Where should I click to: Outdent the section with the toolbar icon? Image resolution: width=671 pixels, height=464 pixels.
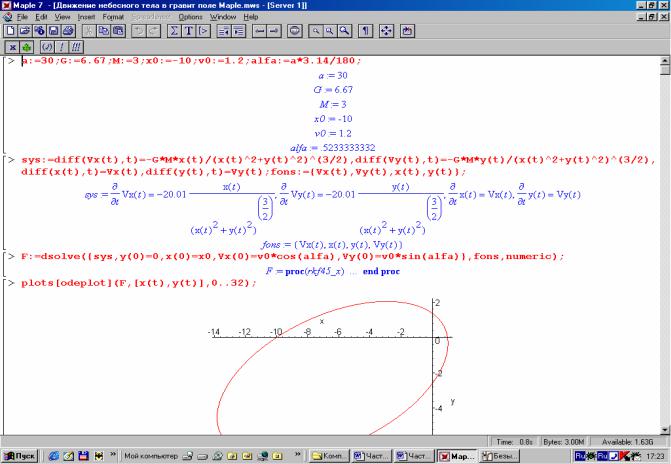(x=224, y=31)
